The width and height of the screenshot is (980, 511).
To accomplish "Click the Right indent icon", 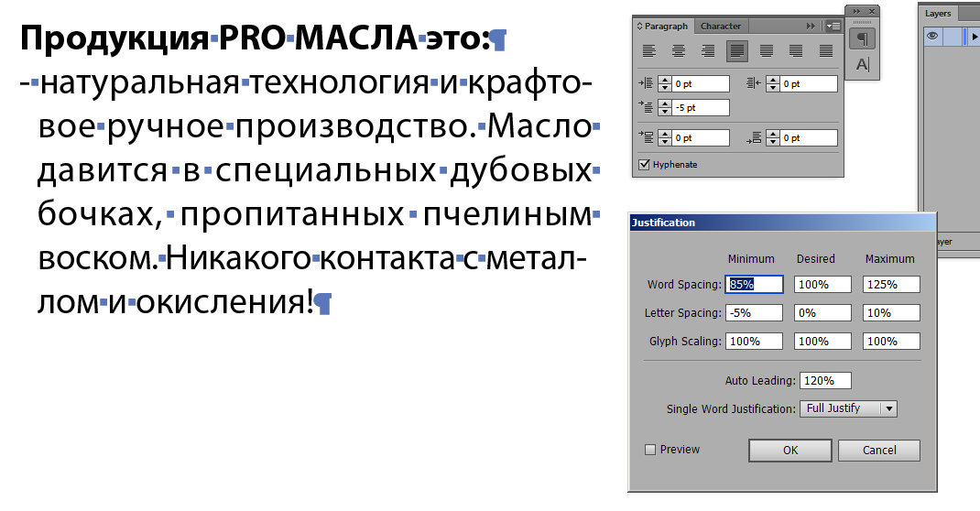I will click(754, 83).
